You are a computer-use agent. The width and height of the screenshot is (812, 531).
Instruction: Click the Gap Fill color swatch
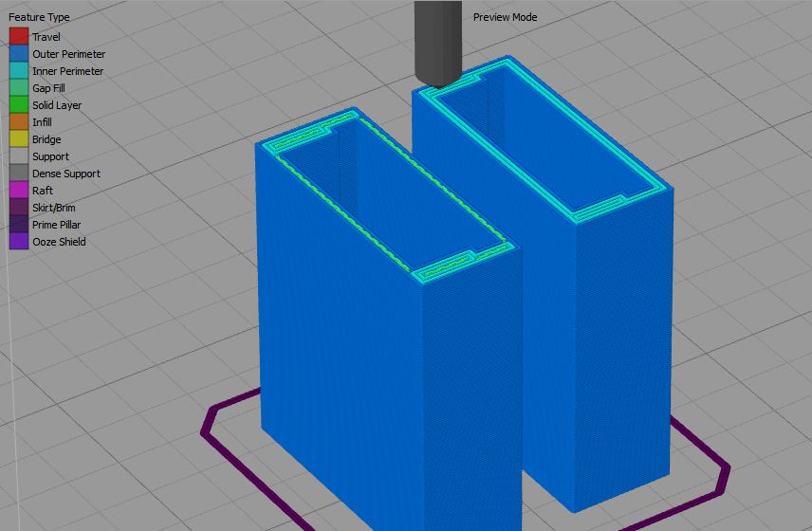19,87
